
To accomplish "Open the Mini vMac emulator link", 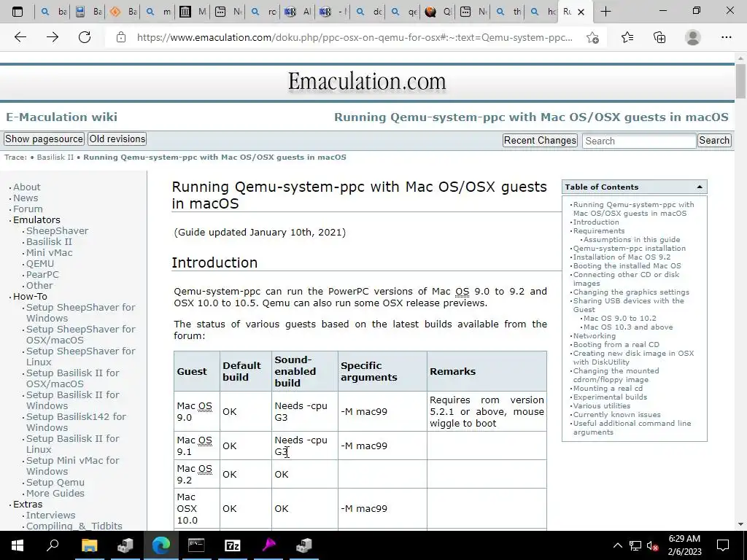I will pyautogui.click(x=49, y=253).
